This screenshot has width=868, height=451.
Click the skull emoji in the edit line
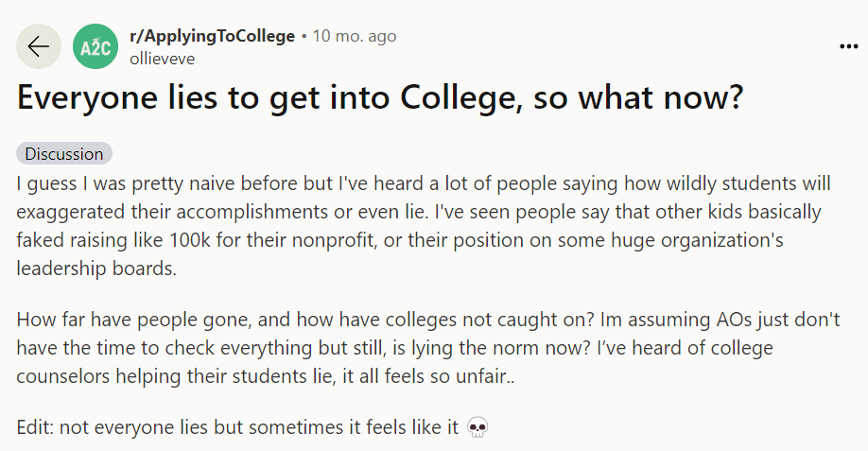pyautogui.click(x=478, y=427)
